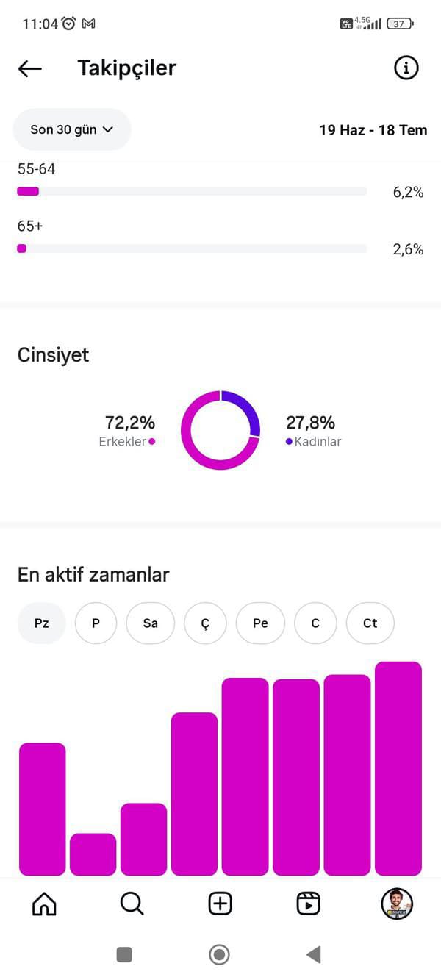Image resolution: width=441 pixels, height=980 pixels.
Task: Open the Son 30 gün dropdown
Action: click(72, 129)
